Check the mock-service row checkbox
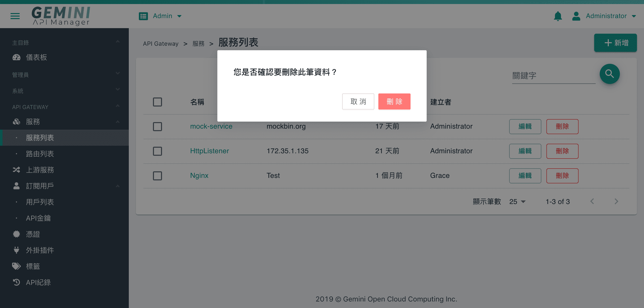 [x=157, y=127]
